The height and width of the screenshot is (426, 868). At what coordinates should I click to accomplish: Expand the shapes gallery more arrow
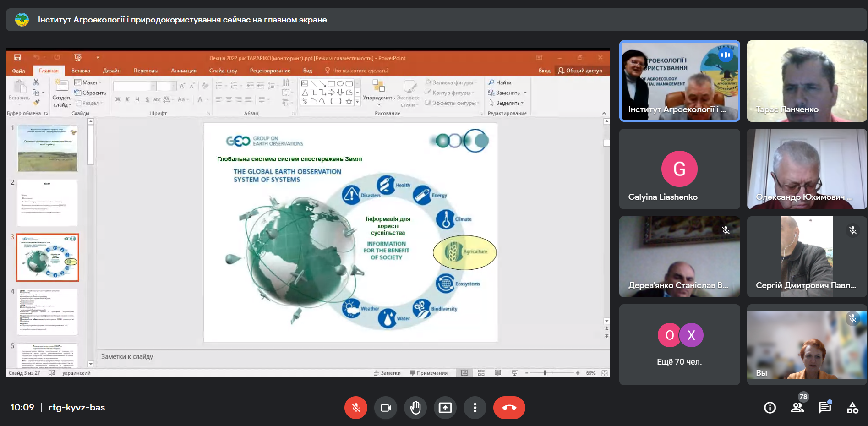pyautogui.click(x=358, y=102)
